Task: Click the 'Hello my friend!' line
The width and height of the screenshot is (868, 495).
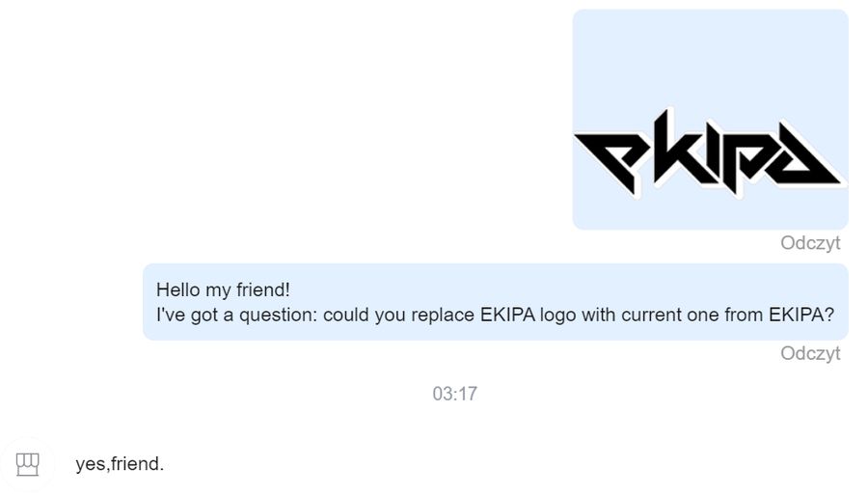Action: pos(223,289)
